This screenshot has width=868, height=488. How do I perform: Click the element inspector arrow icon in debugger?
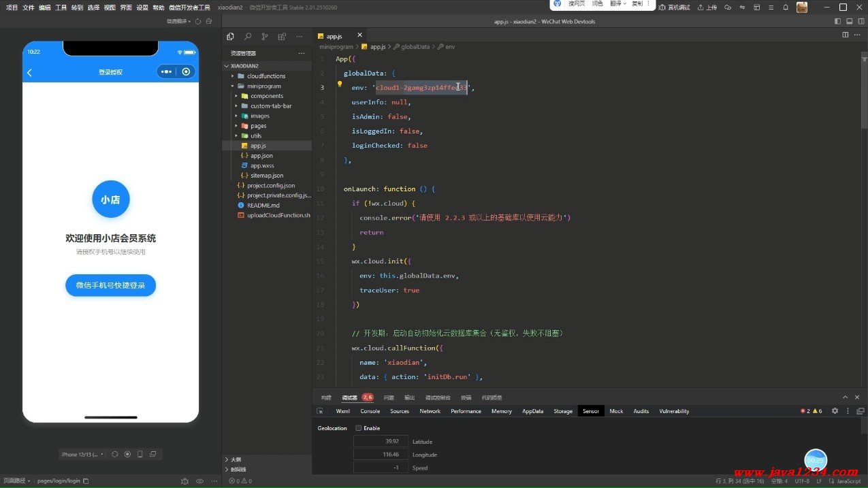coord(320,411)
